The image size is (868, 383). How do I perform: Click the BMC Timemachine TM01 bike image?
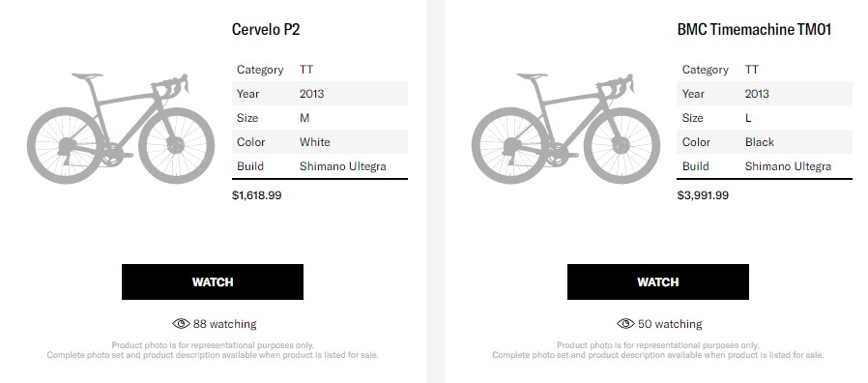click(565, 129)
